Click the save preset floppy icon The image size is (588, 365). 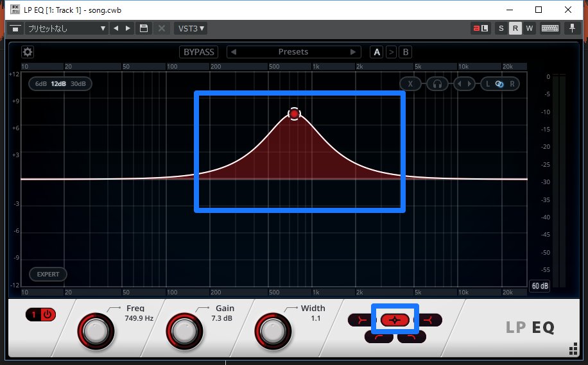(144, 28)
